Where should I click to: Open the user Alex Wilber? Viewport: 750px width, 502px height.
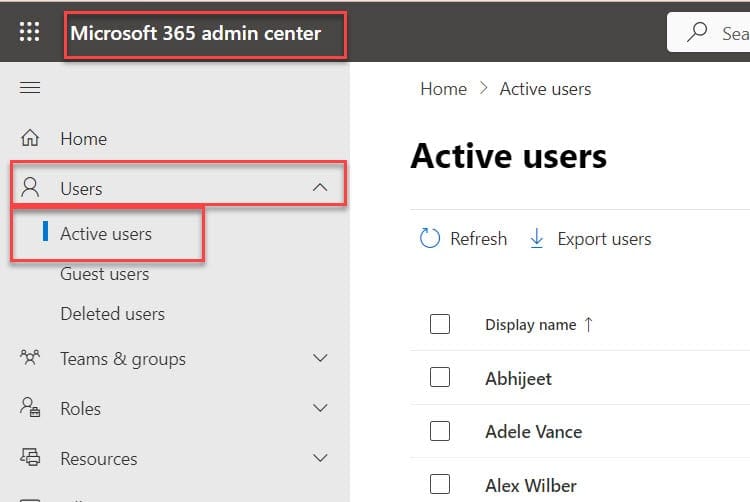click(x=531, y=485)
